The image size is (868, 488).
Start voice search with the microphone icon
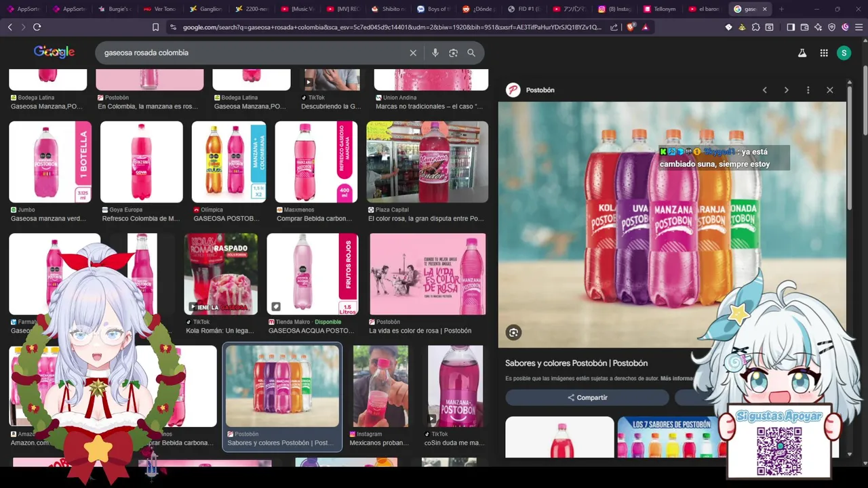point(435,53)
